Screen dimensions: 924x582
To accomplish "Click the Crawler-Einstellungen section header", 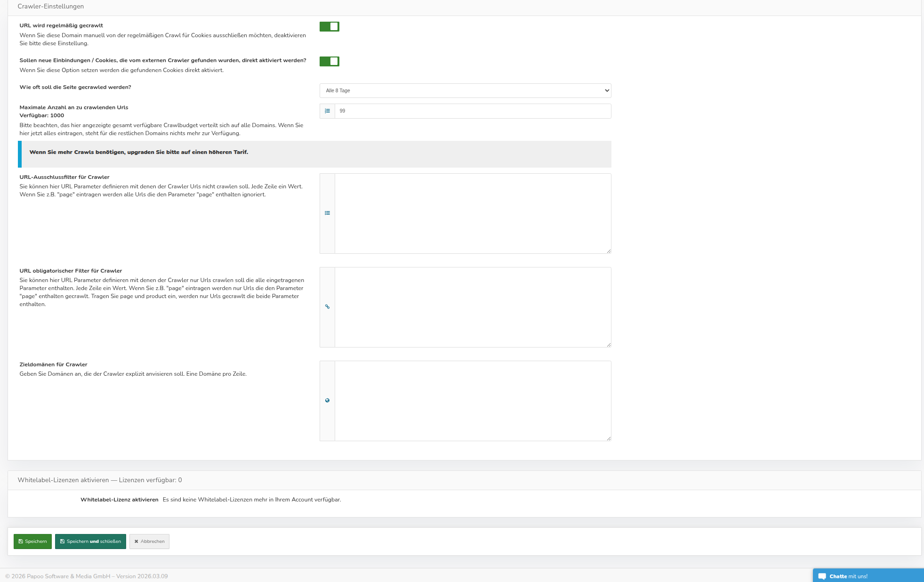I will pos(51,7).
